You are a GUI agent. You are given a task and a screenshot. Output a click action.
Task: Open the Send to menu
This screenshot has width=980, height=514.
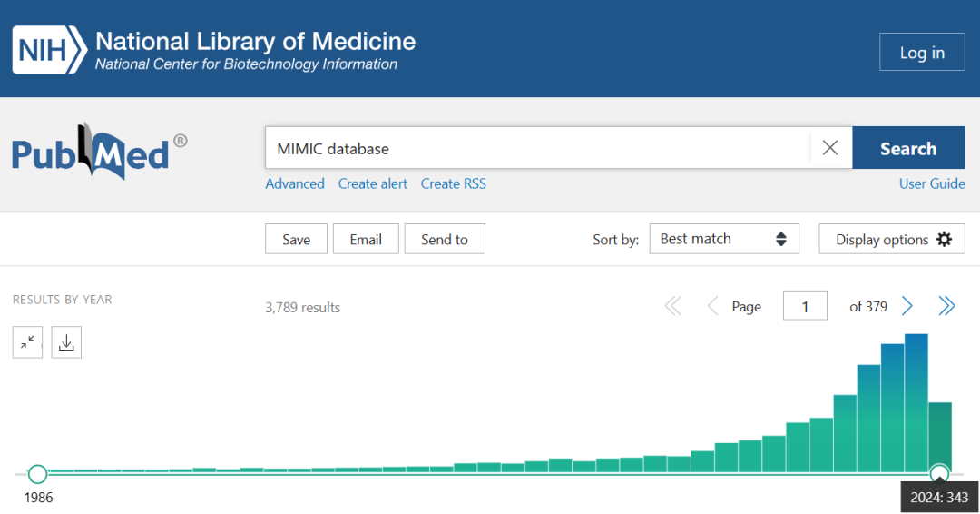445,239
